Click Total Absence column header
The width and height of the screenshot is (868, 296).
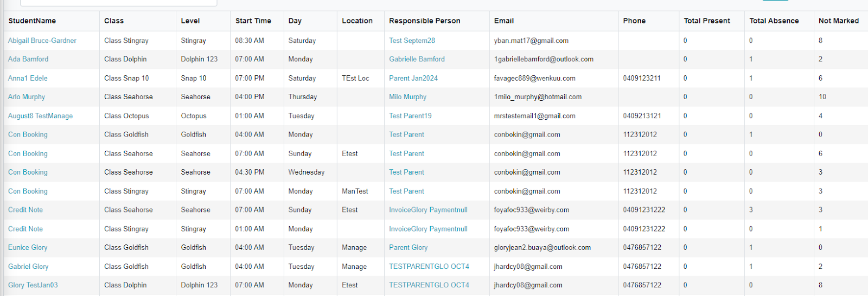coord(774,21)
